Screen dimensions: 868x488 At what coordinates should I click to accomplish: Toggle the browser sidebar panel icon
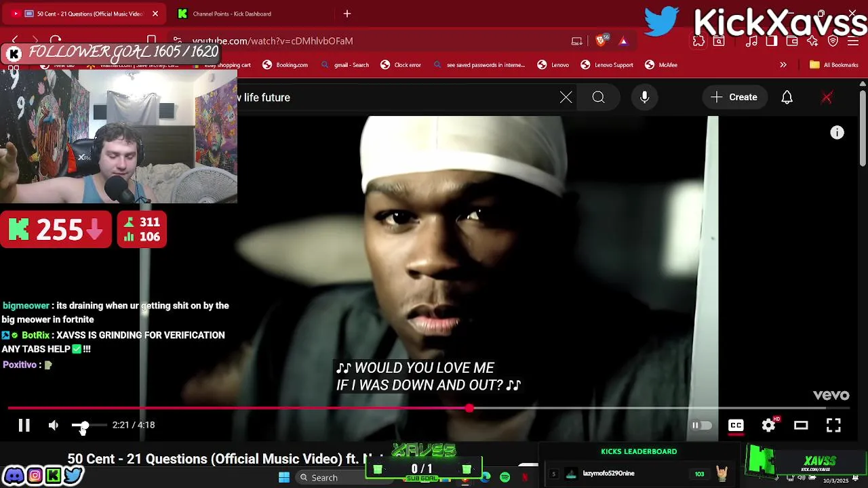click(x=772, y=41)
